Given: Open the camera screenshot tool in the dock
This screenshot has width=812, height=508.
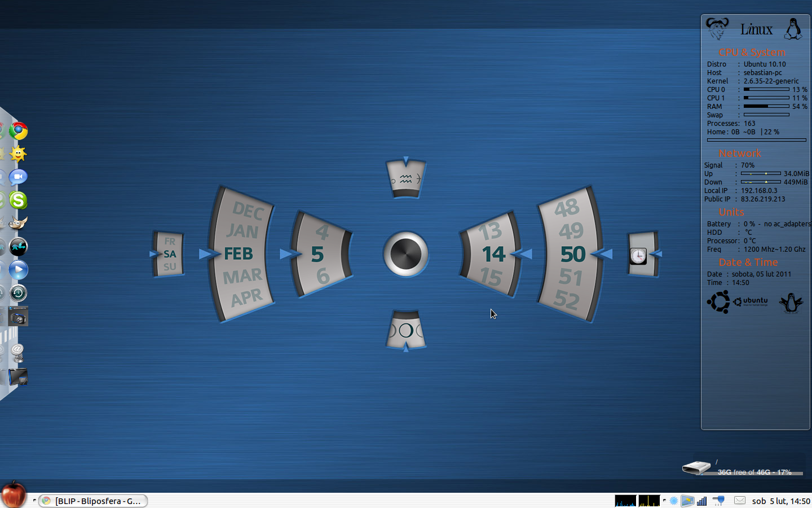Looking at the screenshot, I should tap(19, 317).
